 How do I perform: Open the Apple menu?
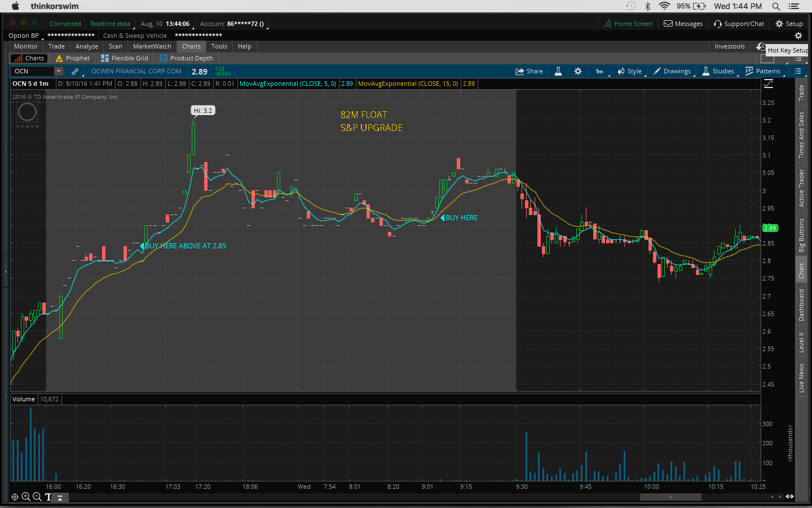coord(15,6)
